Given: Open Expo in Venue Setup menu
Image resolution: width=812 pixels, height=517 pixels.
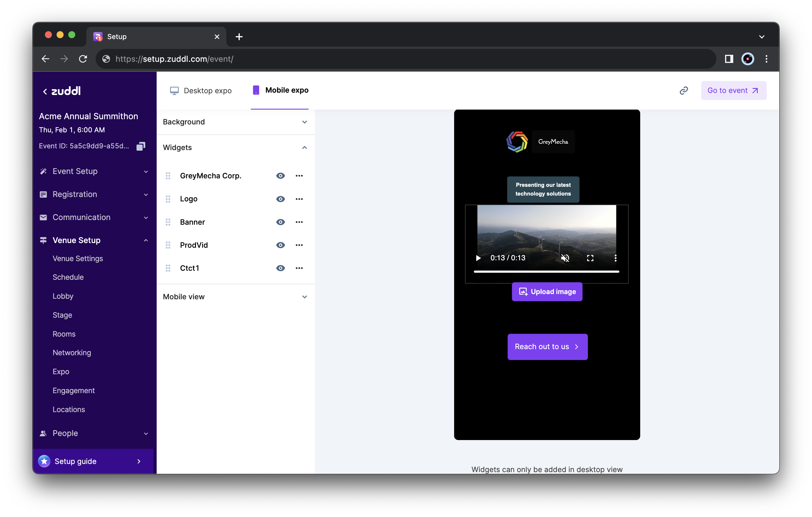Looking at the screenshot, I should pyautogui.click(x=61, y=371).
